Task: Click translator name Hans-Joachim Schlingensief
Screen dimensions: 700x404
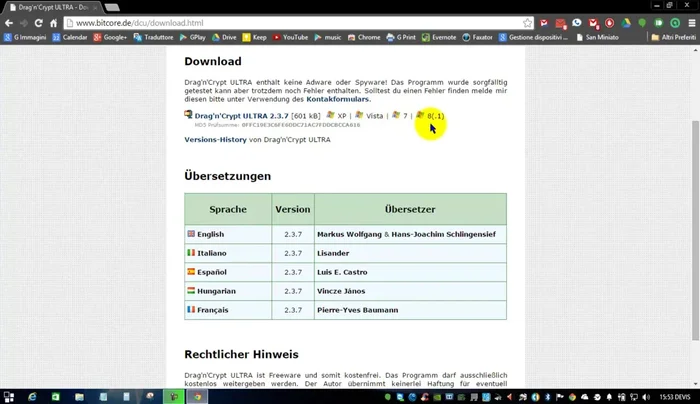Action: [443, 234]
